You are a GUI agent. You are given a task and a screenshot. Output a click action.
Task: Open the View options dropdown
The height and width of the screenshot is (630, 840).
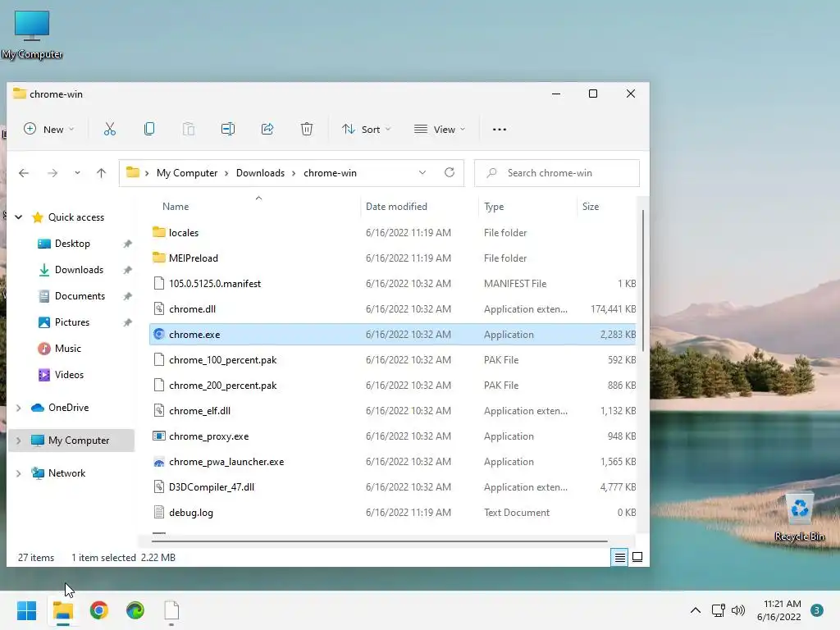click(x=440, y=129)
